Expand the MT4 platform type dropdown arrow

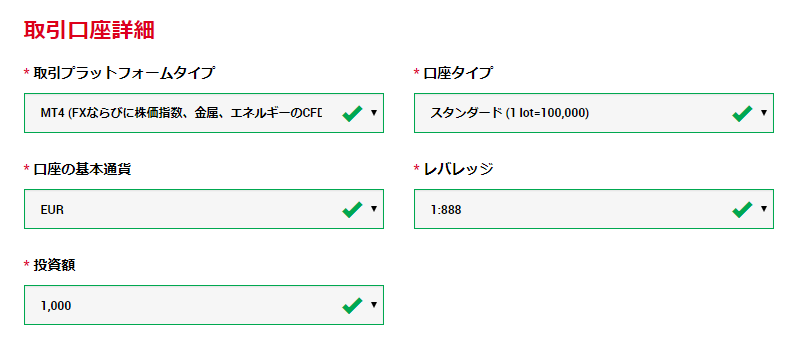tap(374, 113)
